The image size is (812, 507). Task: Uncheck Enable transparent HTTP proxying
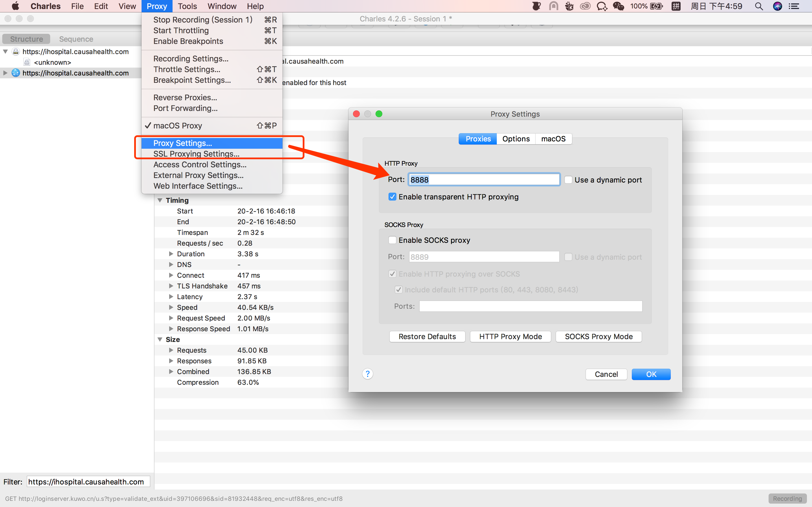(x=392, y=197)
